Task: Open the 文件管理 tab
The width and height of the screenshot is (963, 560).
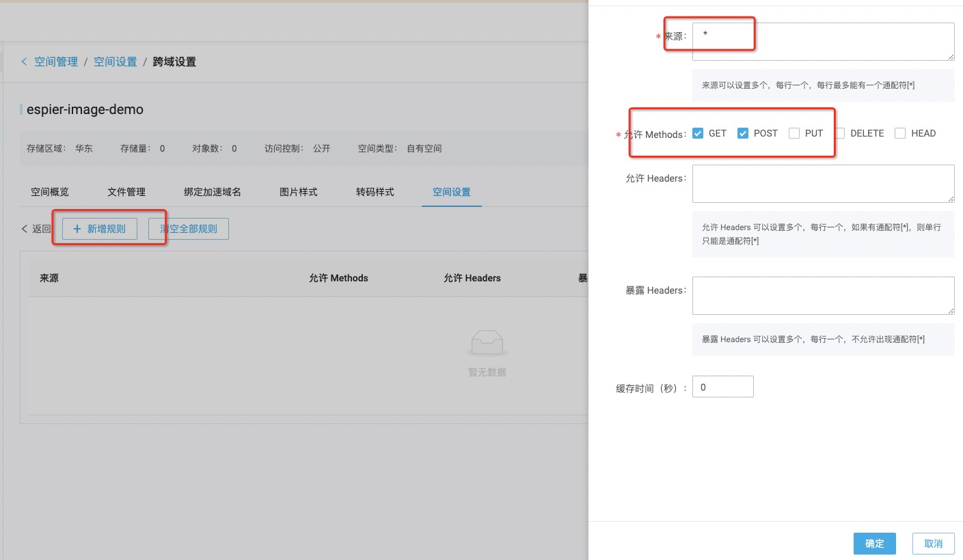Action: [126, 192]
